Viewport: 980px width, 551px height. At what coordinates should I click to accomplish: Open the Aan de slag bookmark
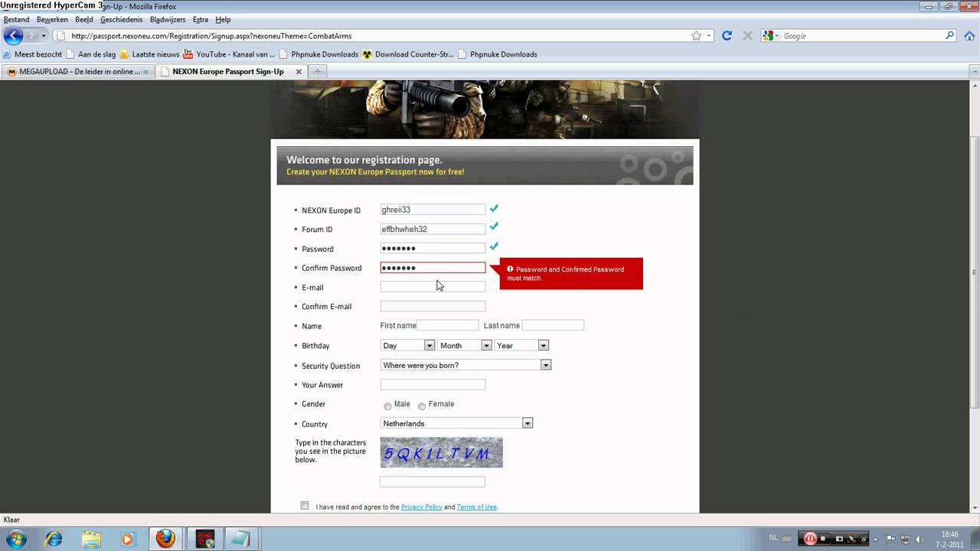tap(90, 54)
